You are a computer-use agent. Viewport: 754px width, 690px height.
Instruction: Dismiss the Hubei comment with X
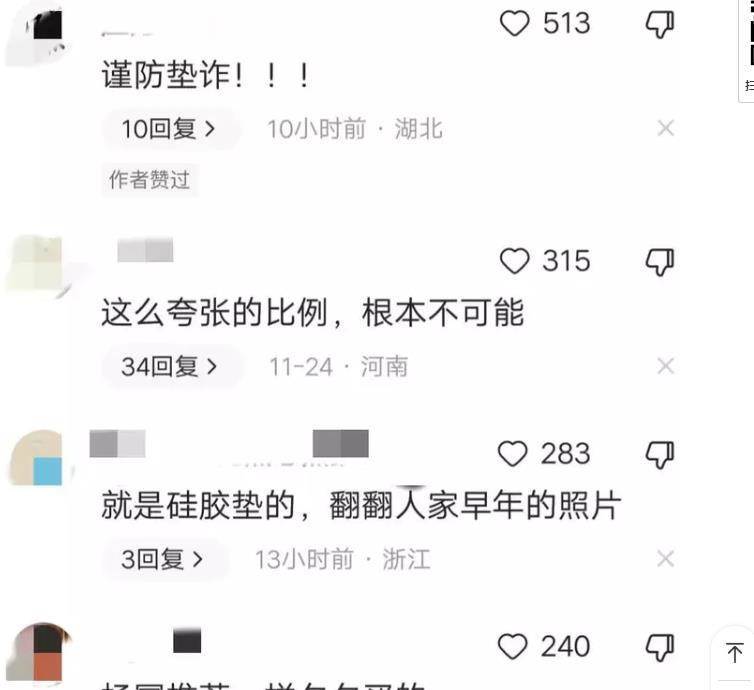tap(666, 128)
